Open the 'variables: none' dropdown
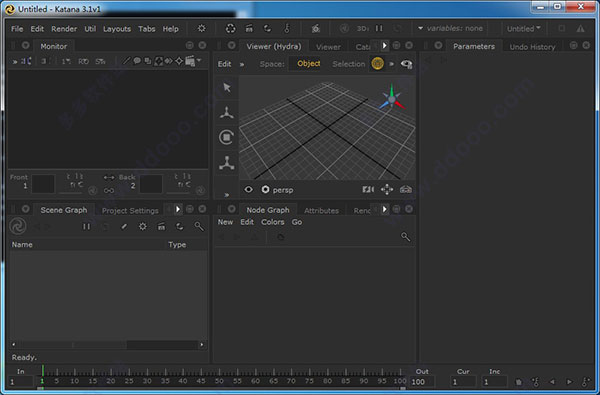This screenshot has width=600, height=395. (450, 28)
